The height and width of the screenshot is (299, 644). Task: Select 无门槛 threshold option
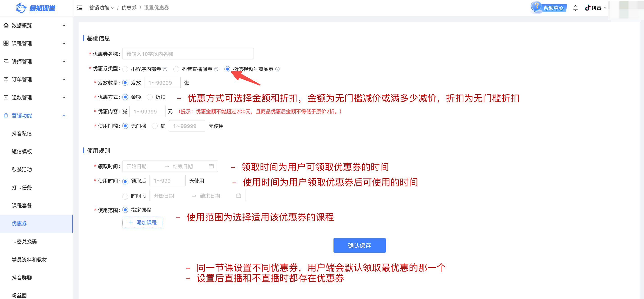[125, 126]
